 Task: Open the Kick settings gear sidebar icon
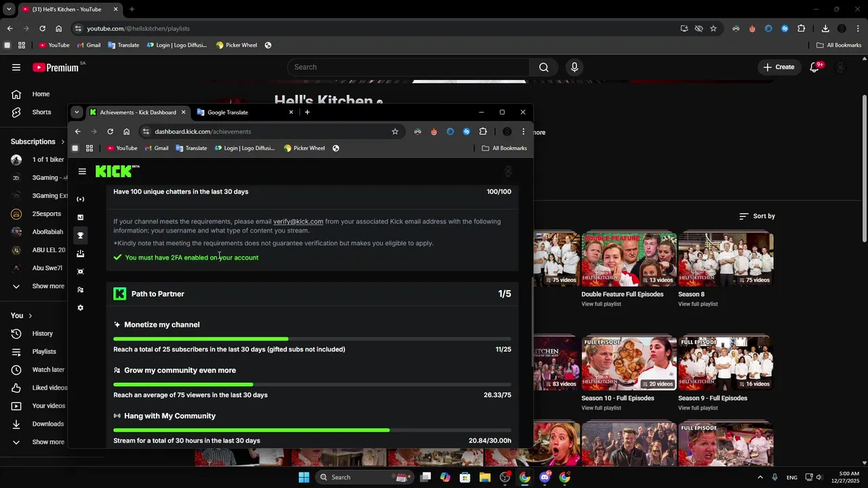(x=81, y=308)
